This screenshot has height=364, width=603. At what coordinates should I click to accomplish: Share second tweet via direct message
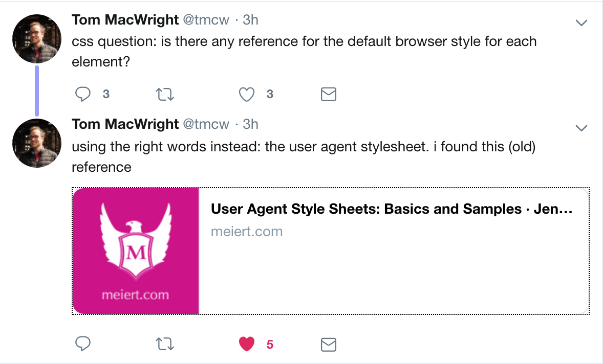328,345
